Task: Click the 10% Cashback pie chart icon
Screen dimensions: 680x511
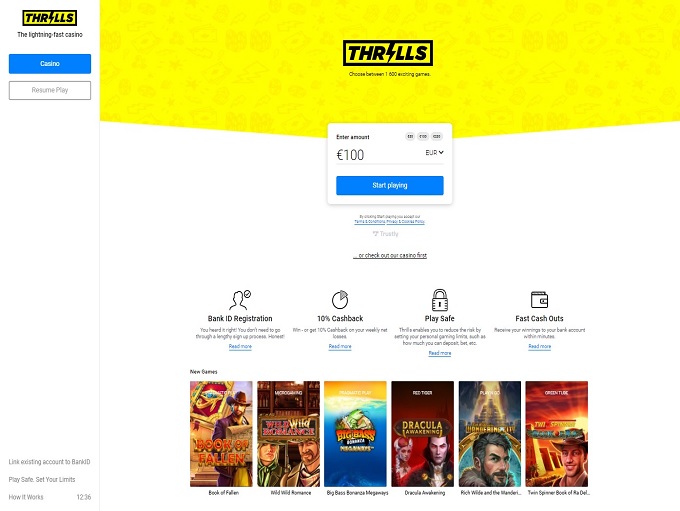Action: [340, 299]
